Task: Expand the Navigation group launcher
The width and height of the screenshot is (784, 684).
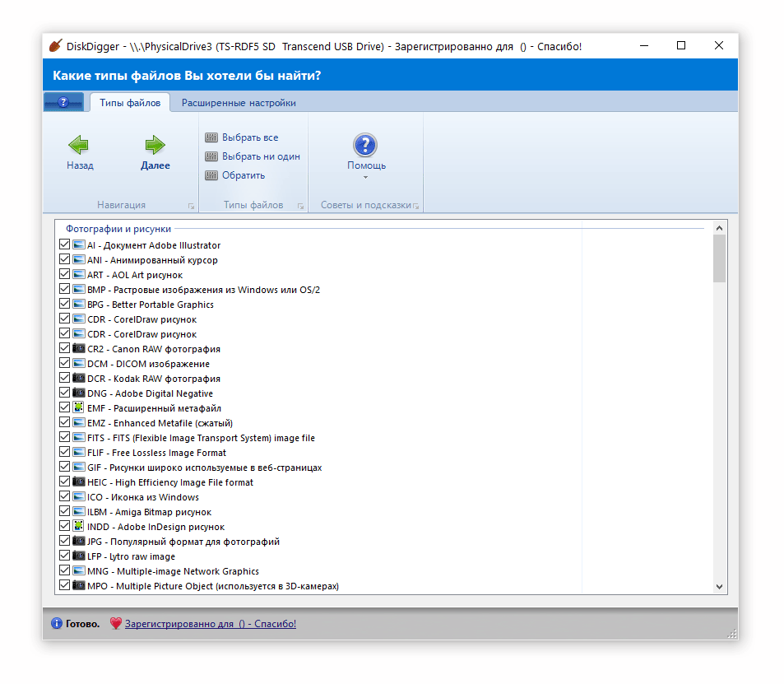Action: pos(191,206)
